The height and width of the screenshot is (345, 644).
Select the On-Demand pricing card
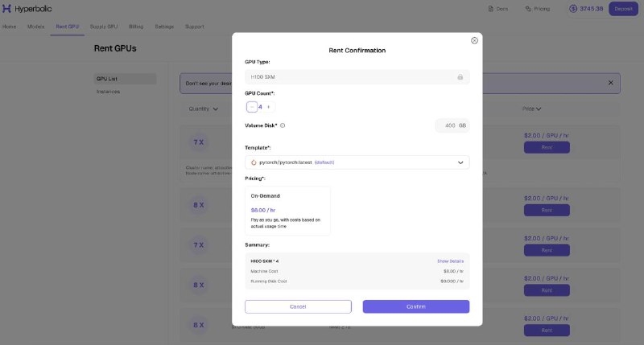pyautogui.click(x=288, y=211)
